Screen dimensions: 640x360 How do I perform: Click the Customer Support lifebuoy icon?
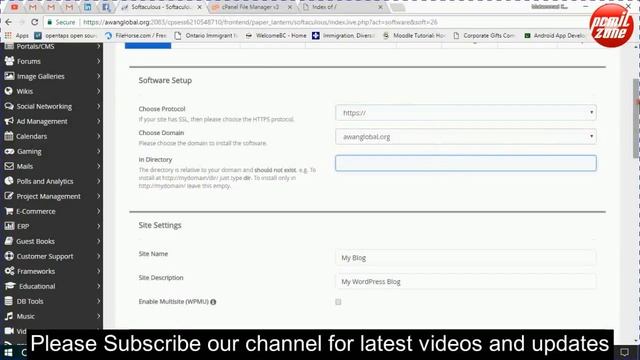pyautogui.click(x=9, y=256)
